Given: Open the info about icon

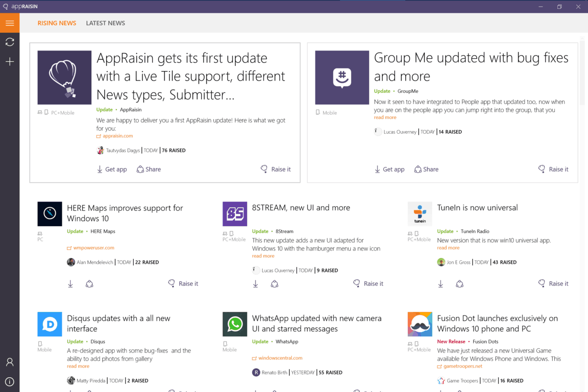Looking at the screenshot, I should pos(10,382).
